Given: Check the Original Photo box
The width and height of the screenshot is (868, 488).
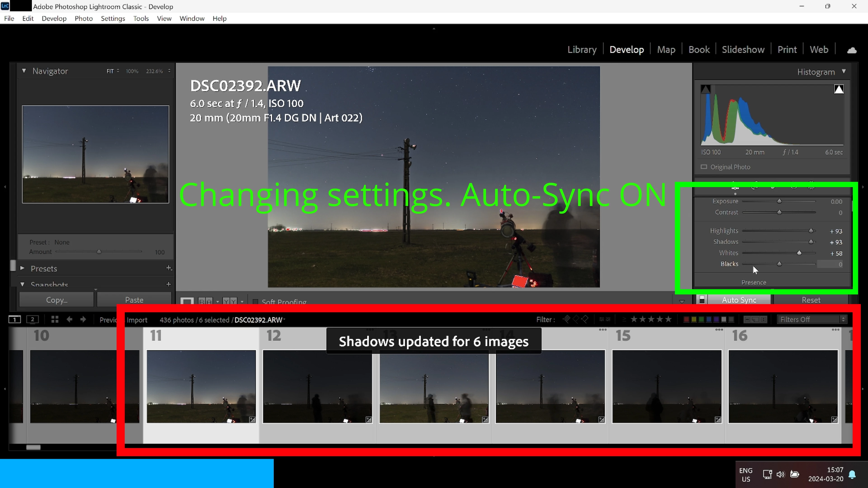Looking at the screenshot, I should tap(704, 167).
